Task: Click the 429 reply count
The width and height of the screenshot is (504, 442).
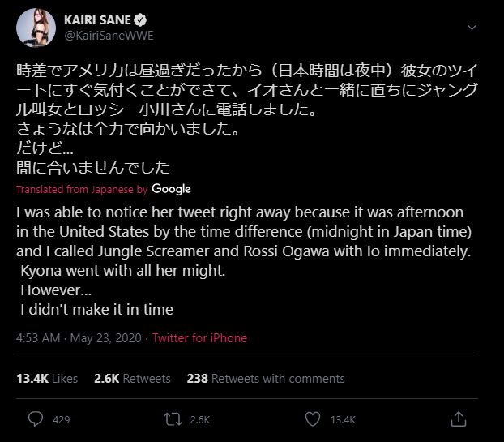Action: 61,420
